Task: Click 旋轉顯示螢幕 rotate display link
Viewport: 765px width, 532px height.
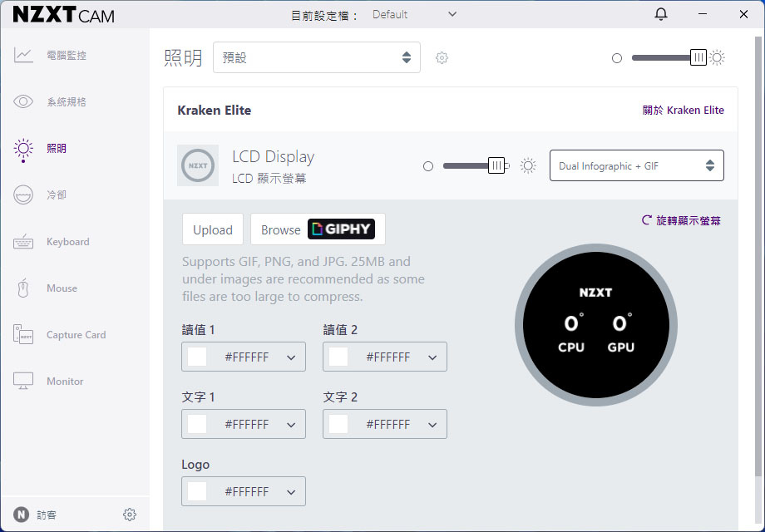Action: pyautogui.click(x=688, y=220)
